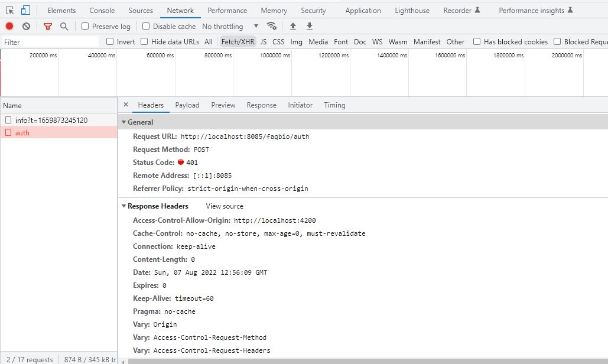Close the request details pane
The width and height of the screenshot is (608, 364).
[126, 105]
